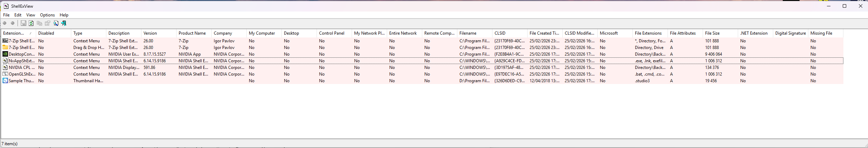Click the Enable Selected Items toolbar icon
This screenshot has height=148, width=868.
tap(13, 23)
